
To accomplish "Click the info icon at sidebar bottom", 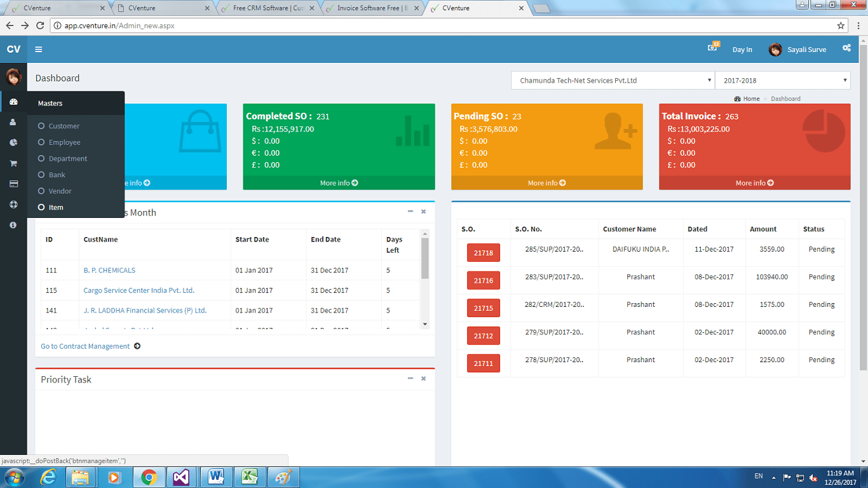I will 13,224.
